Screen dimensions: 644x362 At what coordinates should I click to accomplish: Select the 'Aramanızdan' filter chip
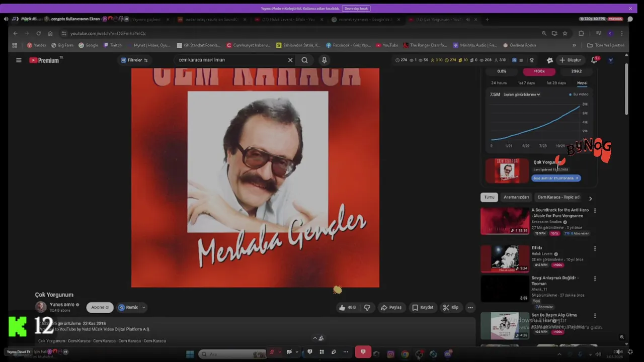tap(516, 197)
